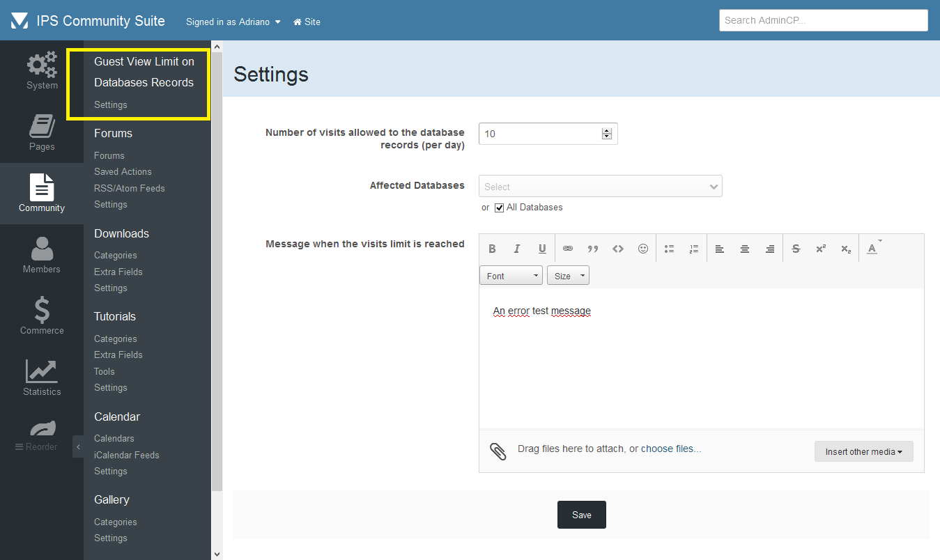This screenshot has width=940, height=560.
Task: Open the Insert other media menu
Action: click(x=863, y=451)
